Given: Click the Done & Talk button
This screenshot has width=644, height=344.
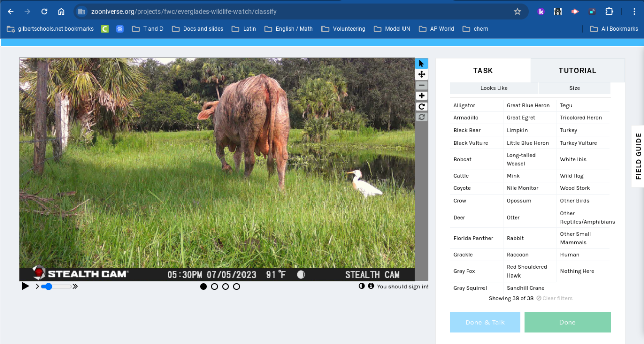Looking at the screenshot, I should 485,322.
